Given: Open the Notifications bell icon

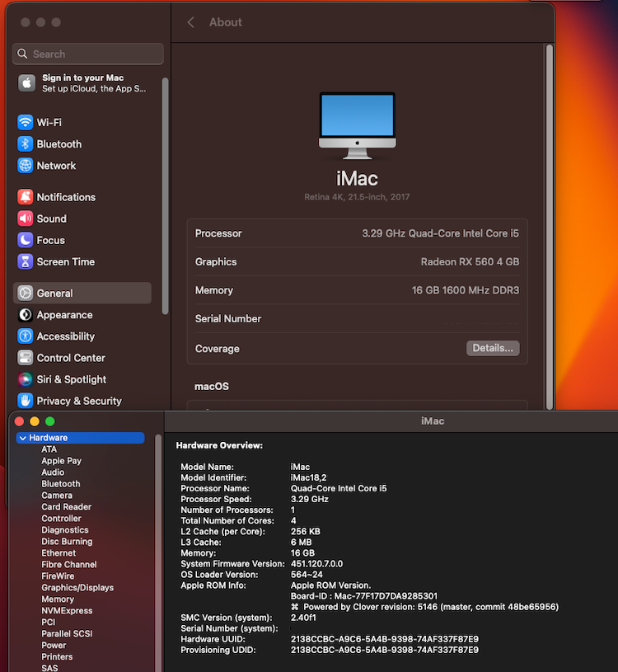Looking at the screenshot, I should [x=26, y=197].
